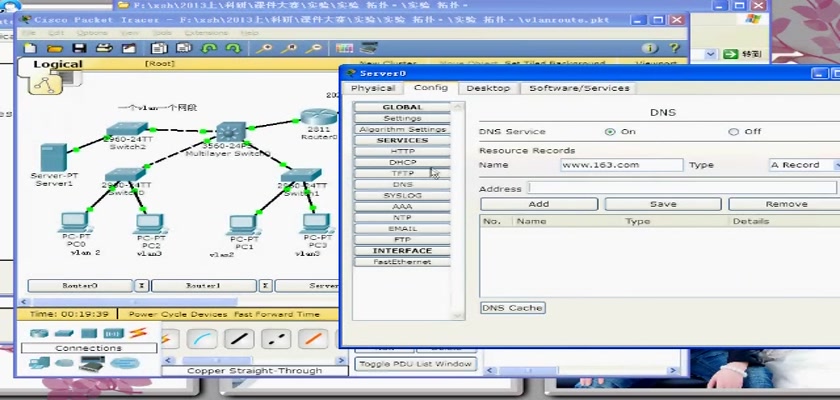
Task: Choose the Fiber orange cable connection
Action: coord(313,339)
